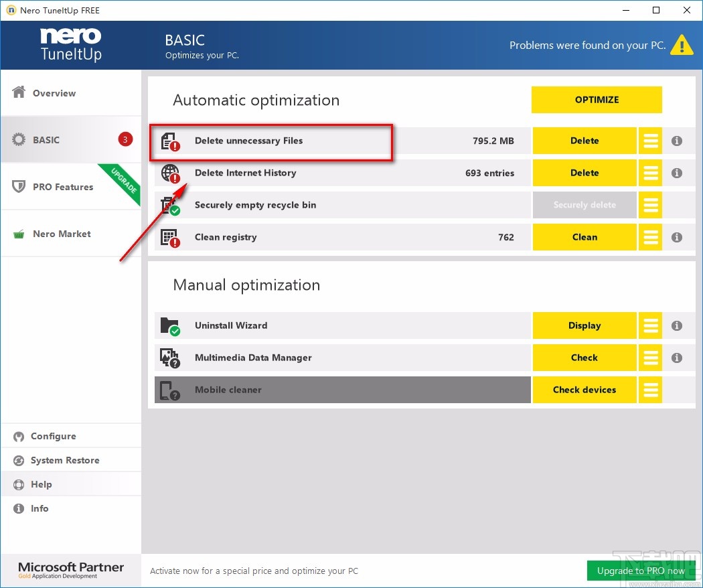
Task: Open options menu for Mobile cleaner
Action: coord(651,390)
